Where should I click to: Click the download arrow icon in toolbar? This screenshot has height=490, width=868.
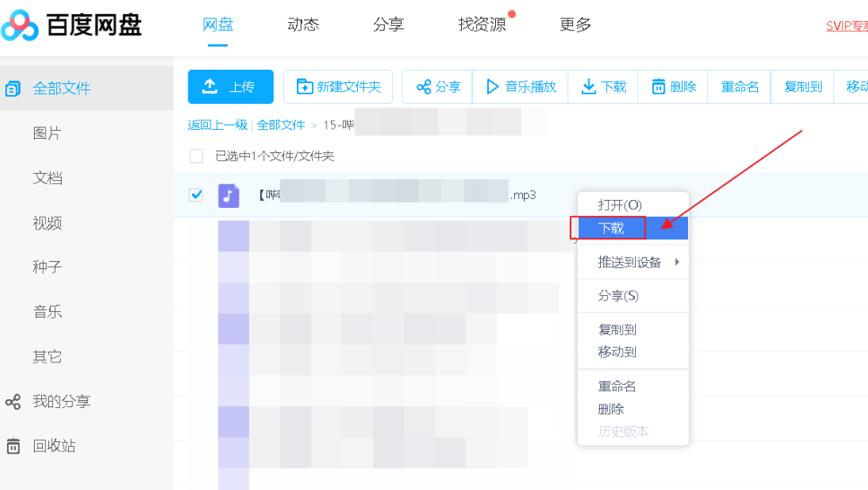589,86
